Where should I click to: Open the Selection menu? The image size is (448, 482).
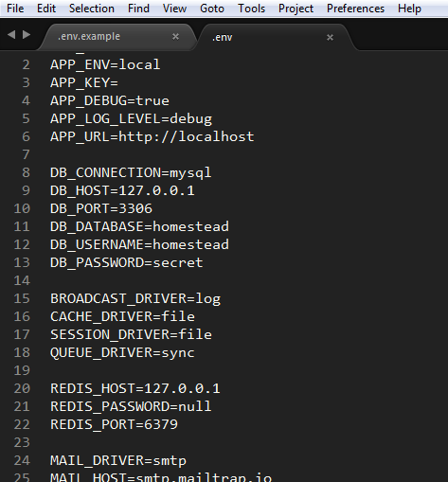[92, 9]
